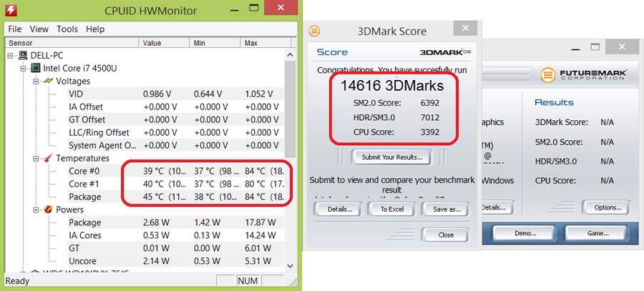Click the Intel Core i7 4500U chip icon
Screen dimensions: 644x291
pos(36,68)
